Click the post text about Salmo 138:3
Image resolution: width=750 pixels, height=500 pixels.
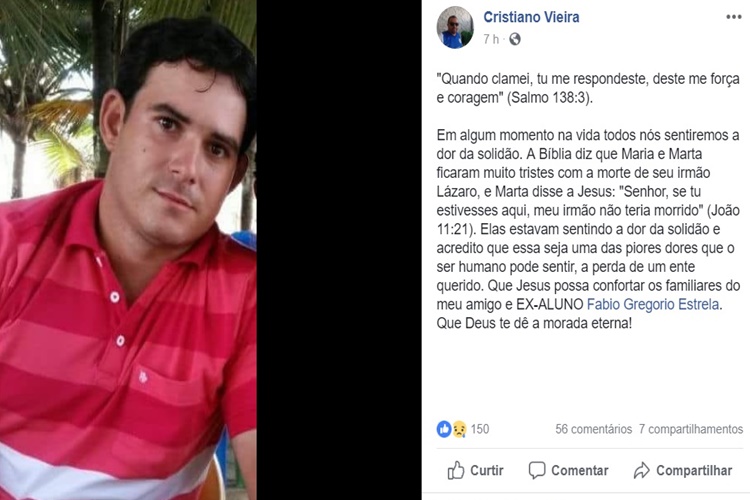[x=588, y=88]
